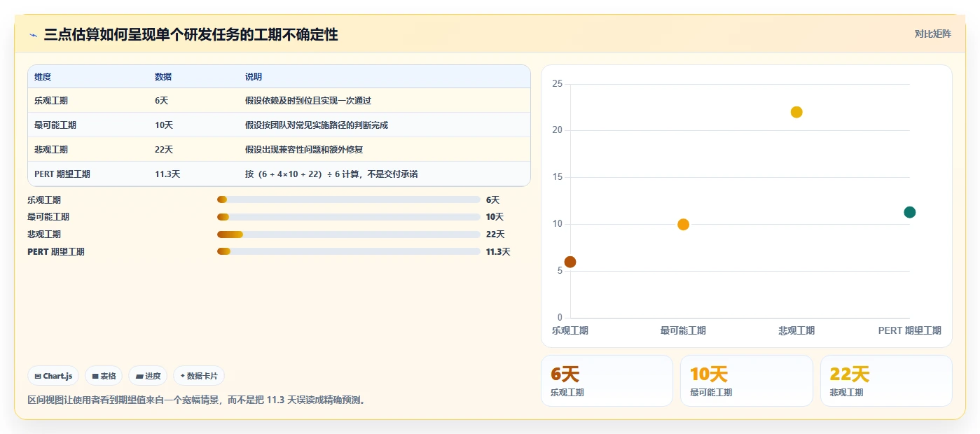This screenshot has height=434, width=980.
Task: Click the 乐观工期 table row cell
Action: [51, 101]
